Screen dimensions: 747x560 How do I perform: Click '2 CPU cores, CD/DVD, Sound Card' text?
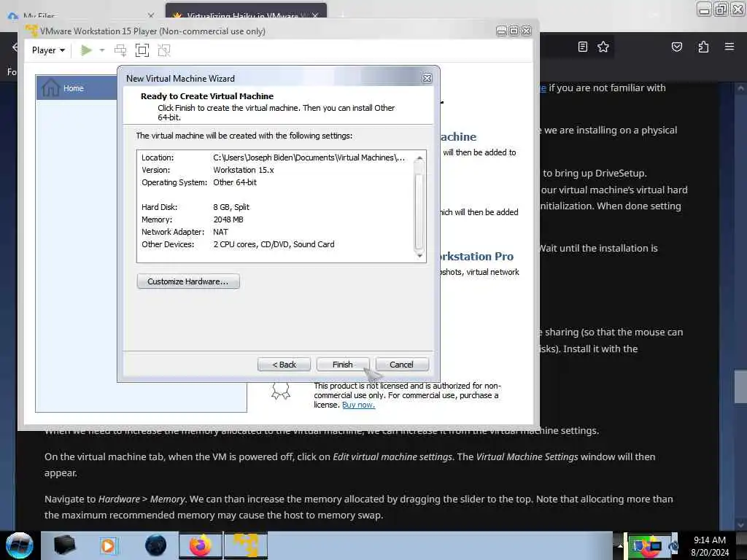pyautogui.click(x=274, y=244)
